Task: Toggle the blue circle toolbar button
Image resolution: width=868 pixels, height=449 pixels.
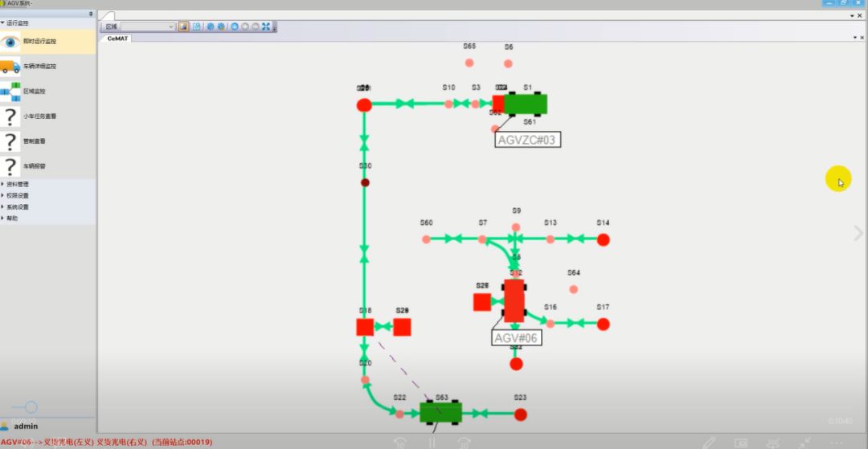Action: pos(235,27)
